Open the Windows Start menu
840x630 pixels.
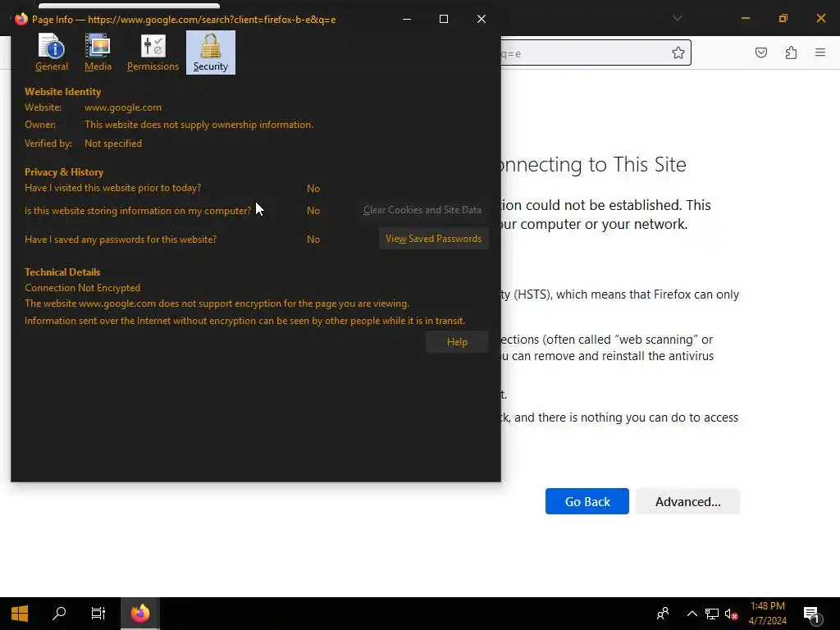20,614
